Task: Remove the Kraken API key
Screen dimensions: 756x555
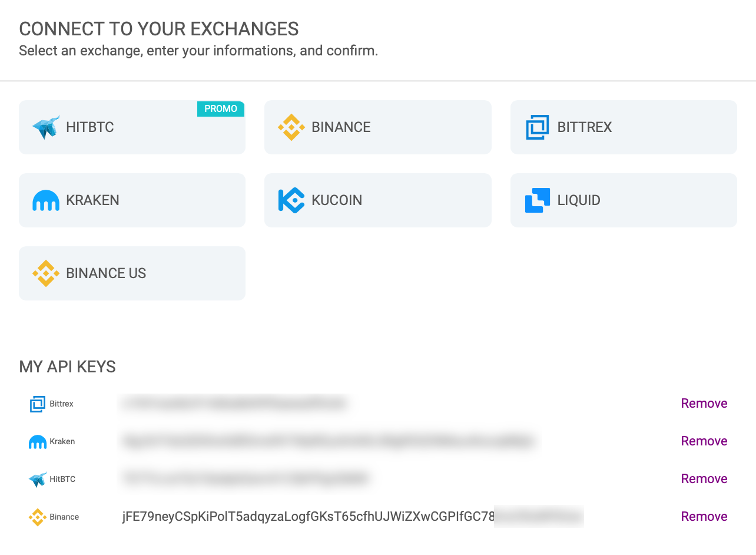Action: [704, 441]
